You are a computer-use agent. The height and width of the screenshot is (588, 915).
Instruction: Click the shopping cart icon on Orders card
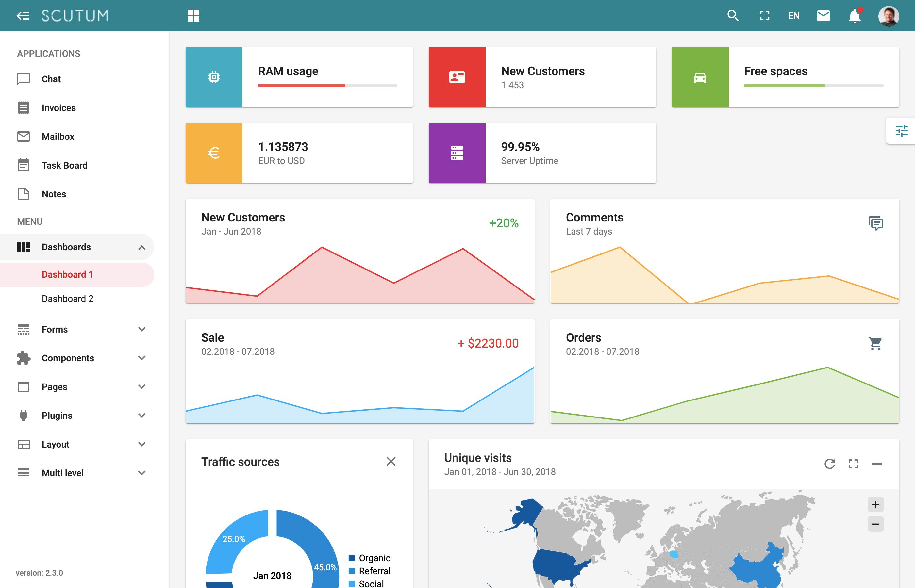[875, 343]
